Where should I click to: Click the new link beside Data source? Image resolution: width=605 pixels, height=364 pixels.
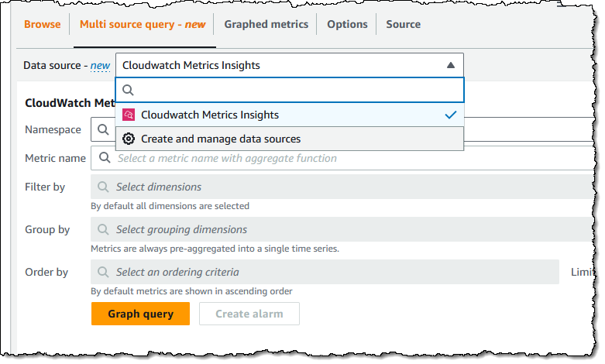click(100, 66)
